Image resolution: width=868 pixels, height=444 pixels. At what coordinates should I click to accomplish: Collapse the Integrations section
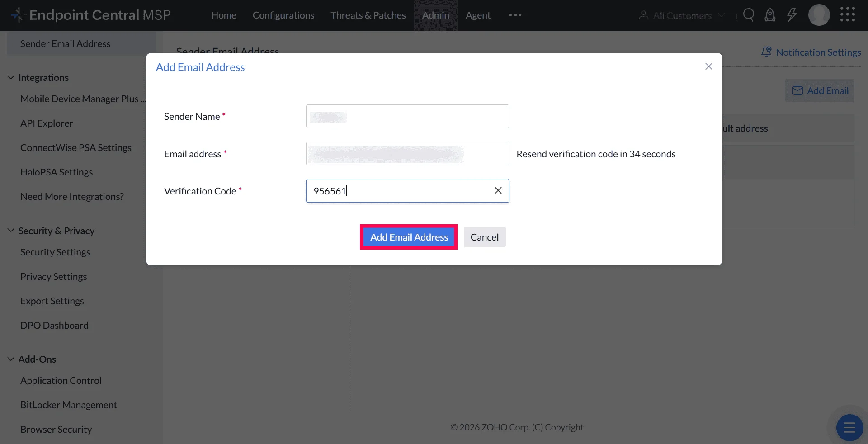coord(11,77)
